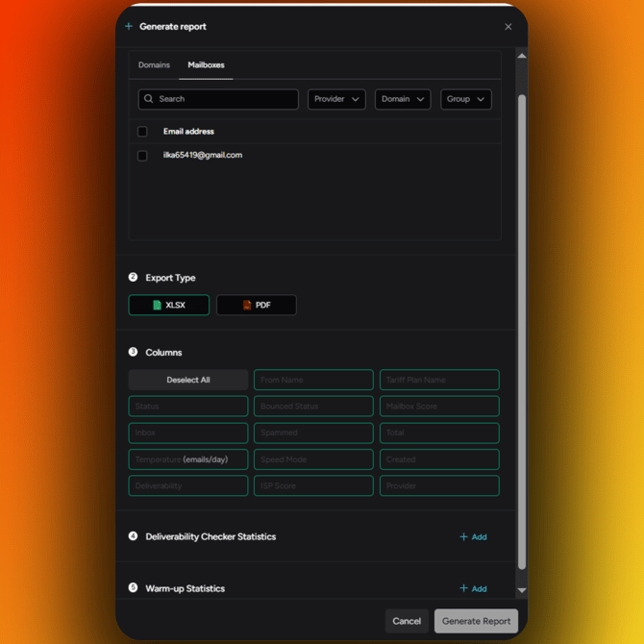Toggle the Status column
Screen dimensions: 644x644
188,407
